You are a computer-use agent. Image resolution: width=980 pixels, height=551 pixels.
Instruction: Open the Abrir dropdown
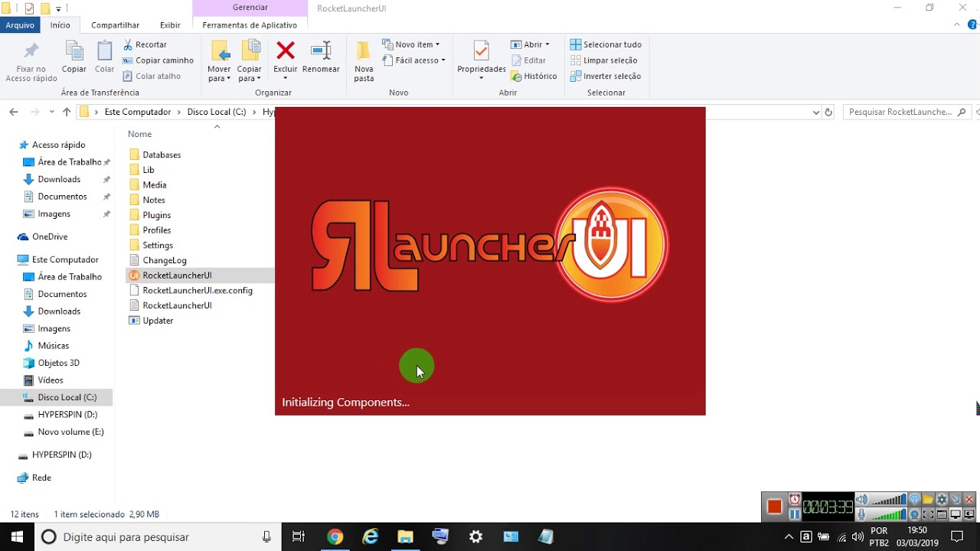click(x=530, y=44)
